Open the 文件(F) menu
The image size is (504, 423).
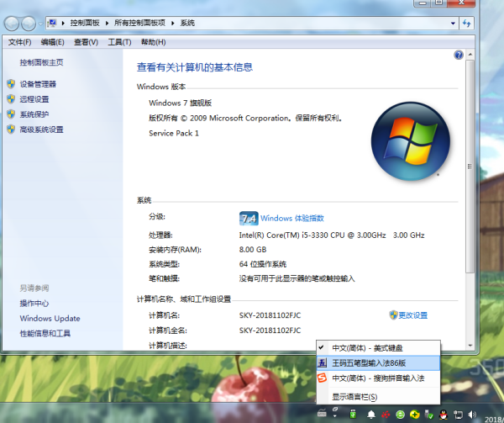(19, 42)
